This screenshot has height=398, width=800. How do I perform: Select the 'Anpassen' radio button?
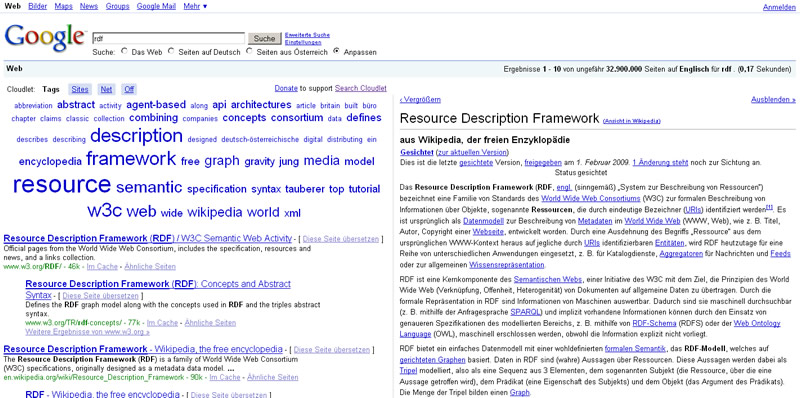tap(336, 51)
